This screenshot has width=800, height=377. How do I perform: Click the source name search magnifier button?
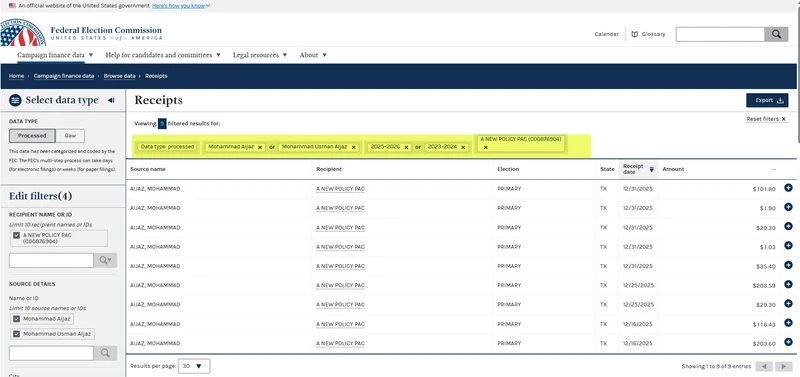[106, 353]
